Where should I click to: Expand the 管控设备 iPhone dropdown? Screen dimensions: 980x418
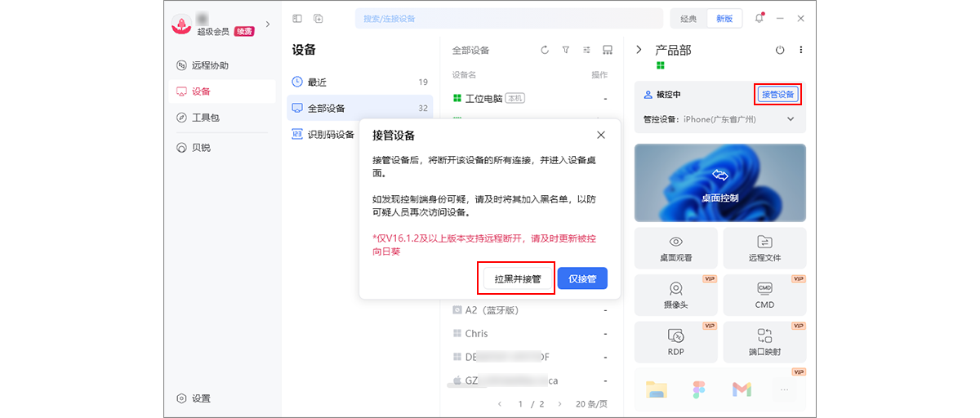point(790,118)
